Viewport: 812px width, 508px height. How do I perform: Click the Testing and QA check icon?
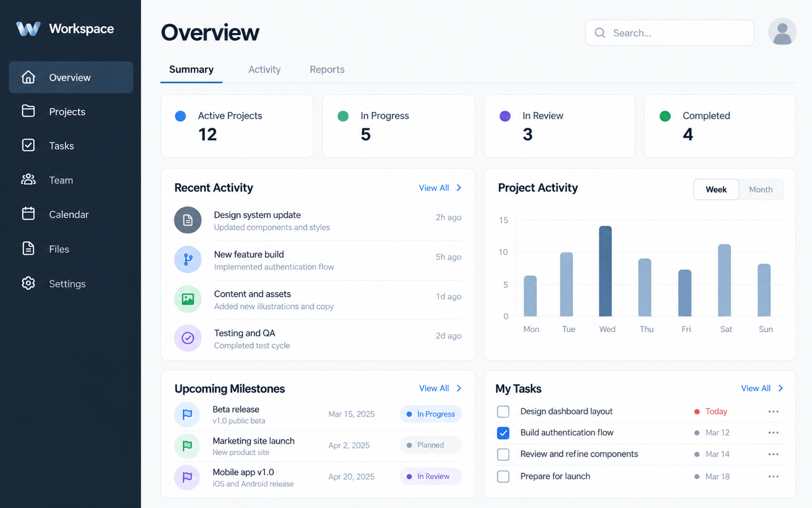pyautogui.click(x=188, y=338)
